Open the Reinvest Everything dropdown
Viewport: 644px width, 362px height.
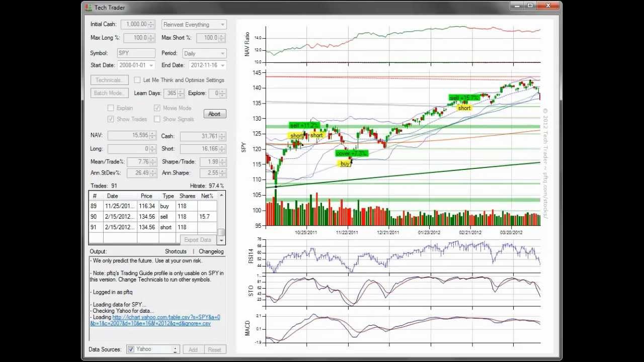(194, 25)
